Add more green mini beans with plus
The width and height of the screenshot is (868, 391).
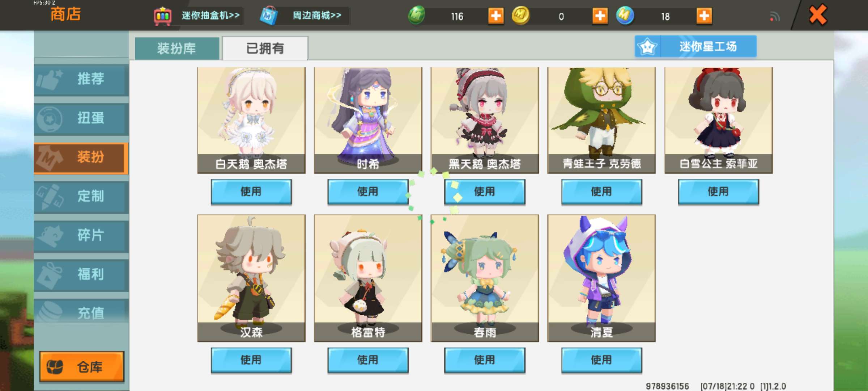(x=496, y=16)
